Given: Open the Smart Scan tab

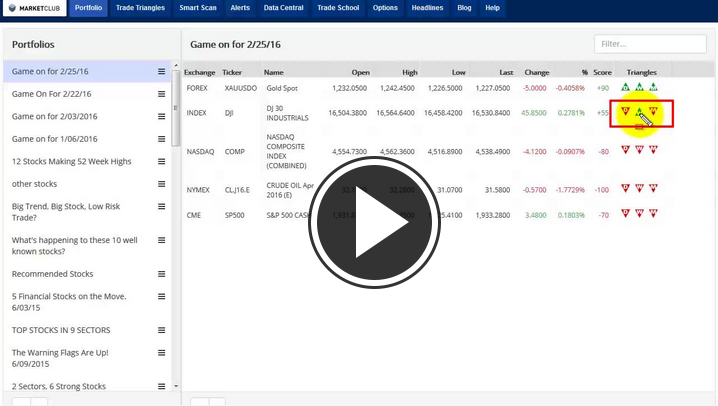Looking at the screenshot, I should click(197, 8).
